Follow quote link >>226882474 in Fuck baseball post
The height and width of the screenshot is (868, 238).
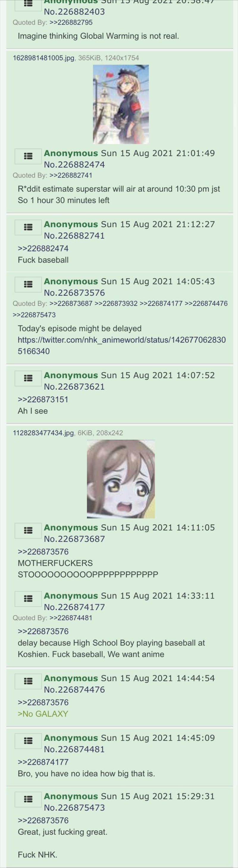43,248
